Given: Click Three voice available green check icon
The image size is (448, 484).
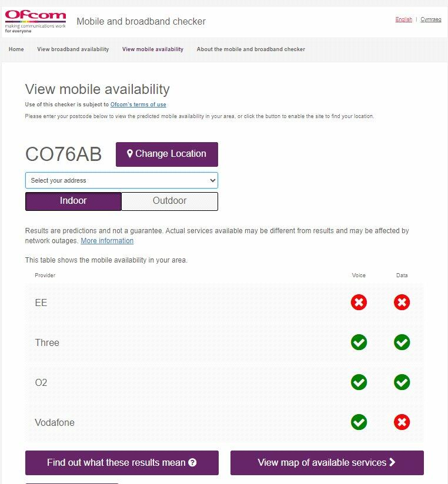Looking at the screenshot, I should coord(359,342).
